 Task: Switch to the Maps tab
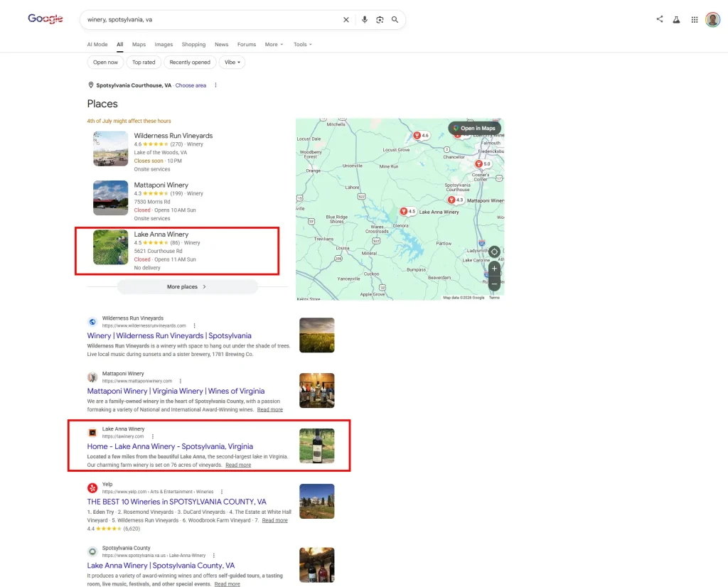(x=139, y=45)
